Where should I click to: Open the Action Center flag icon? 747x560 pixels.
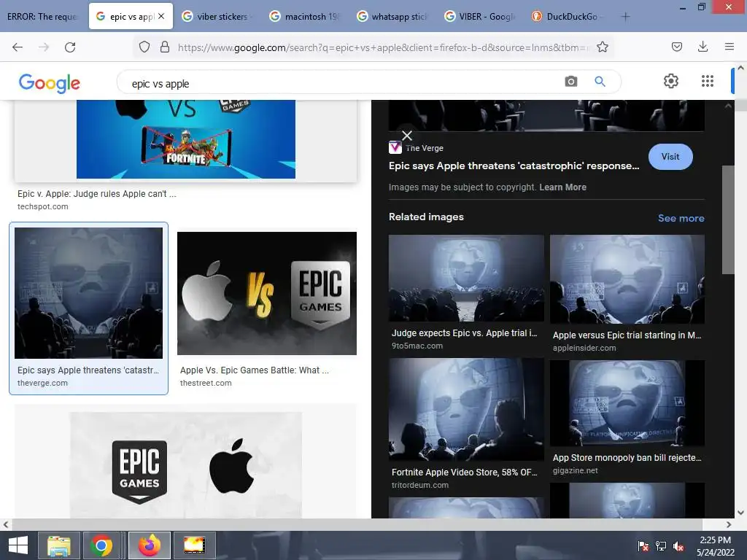pyautogui.click(x=643, y=546)
